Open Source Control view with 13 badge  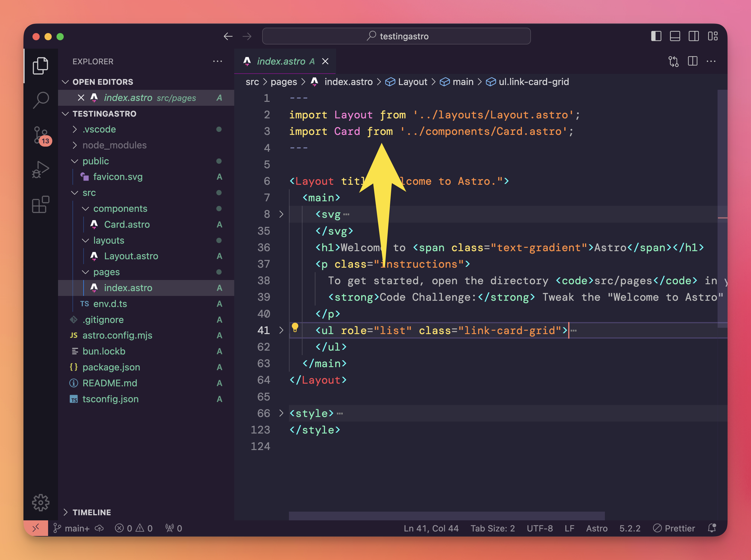coord(41,135)
